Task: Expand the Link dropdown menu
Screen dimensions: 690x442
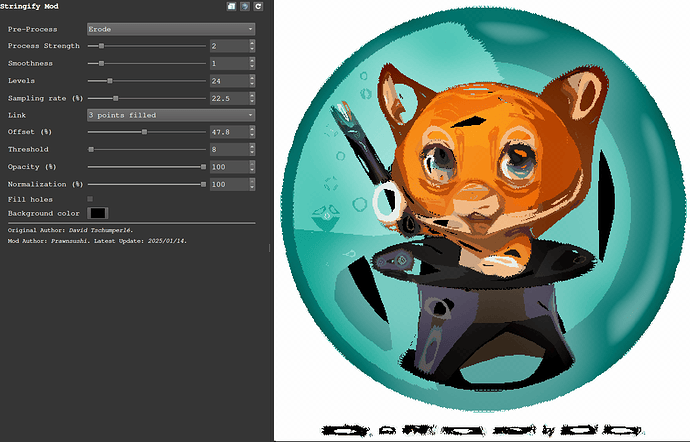Action: point(170,115)
